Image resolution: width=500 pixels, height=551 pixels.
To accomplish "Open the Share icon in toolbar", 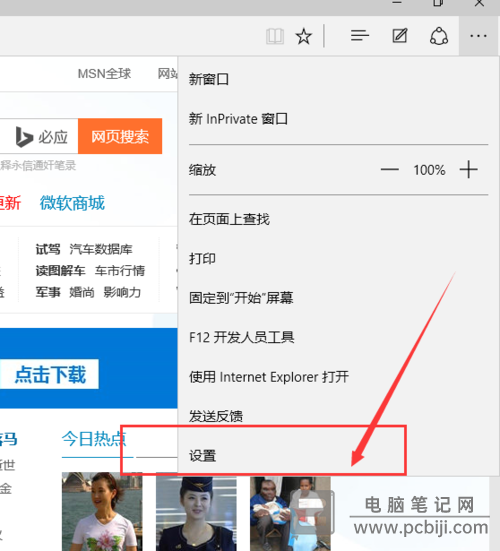I will [x=439, y=36].
